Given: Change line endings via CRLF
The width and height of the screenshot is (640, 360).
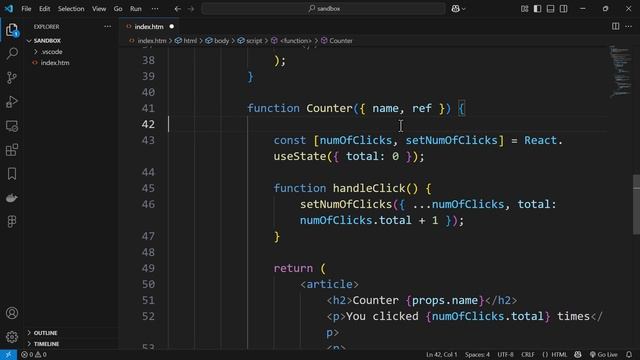Looking at the screenshot, I should pyautogui.click(x=527, y=355).
